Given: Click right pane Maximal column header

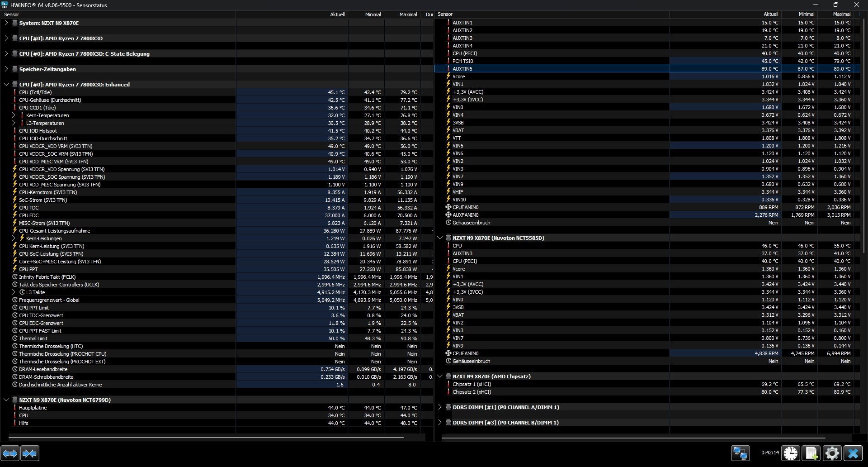Looking at the screenshot, I should coord(835,14).
